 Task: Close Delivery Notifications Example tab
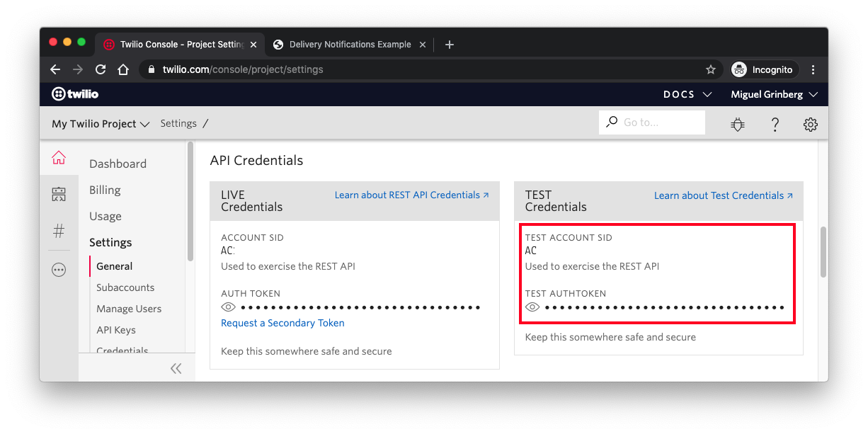tap(423, 45)
